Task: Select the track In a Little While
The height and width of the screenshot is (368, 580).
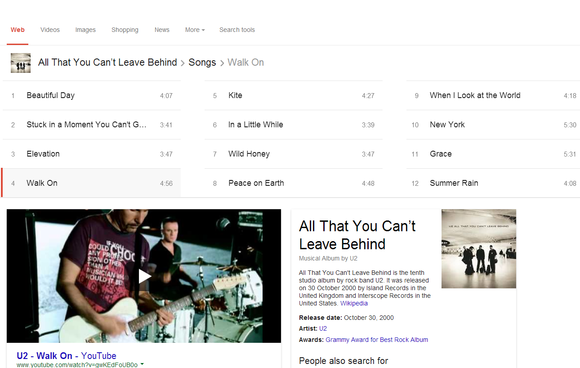Action: (293, 125)
